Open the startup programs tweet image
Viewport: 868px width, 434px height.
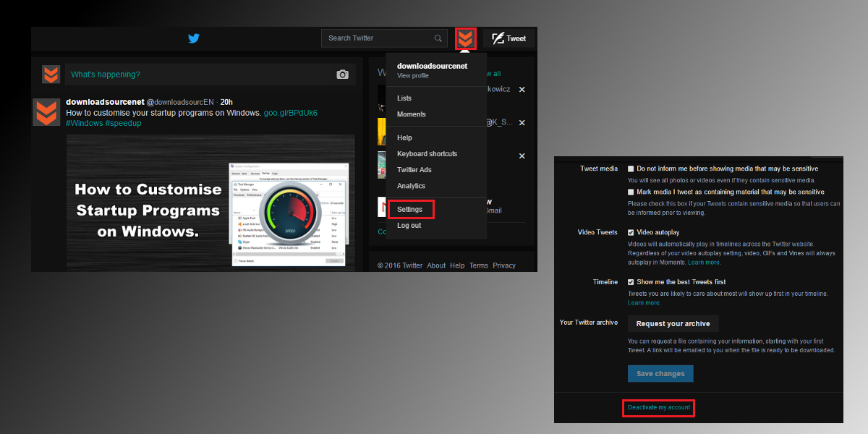210,201
